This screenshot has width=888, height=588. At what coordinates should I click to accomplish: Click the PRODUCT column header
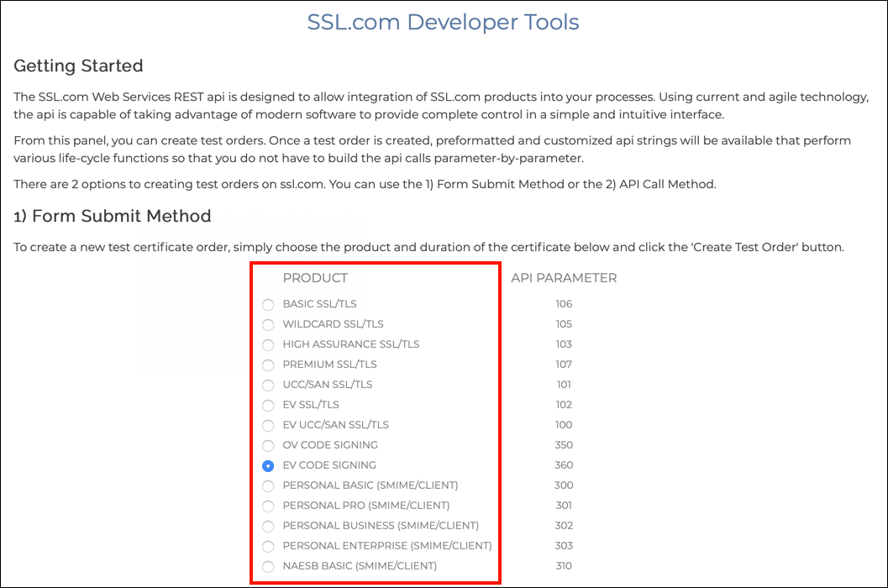click(x=315, y=278)
